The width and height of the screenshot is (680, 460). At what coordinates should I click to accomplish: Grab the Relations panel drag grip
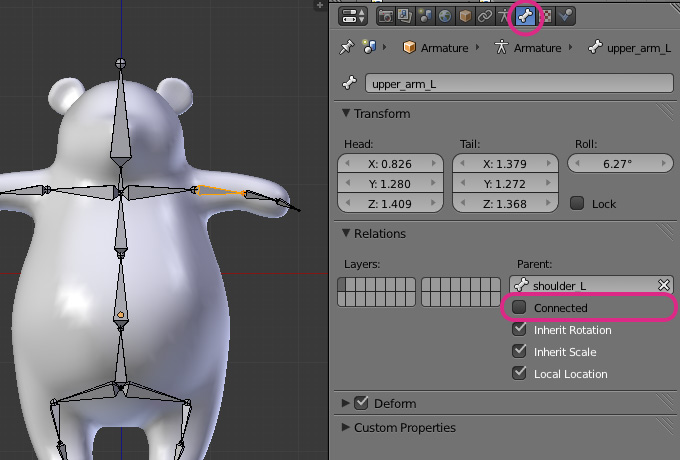pyautogui.click(x=665, y=232)
